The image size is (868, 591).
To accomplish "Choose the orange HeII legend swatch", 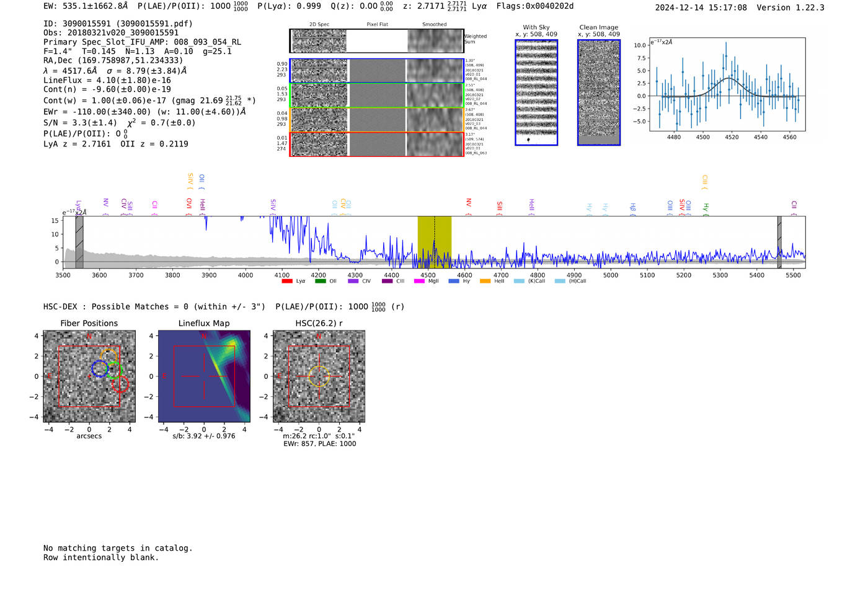I will (x=485, y=282).
